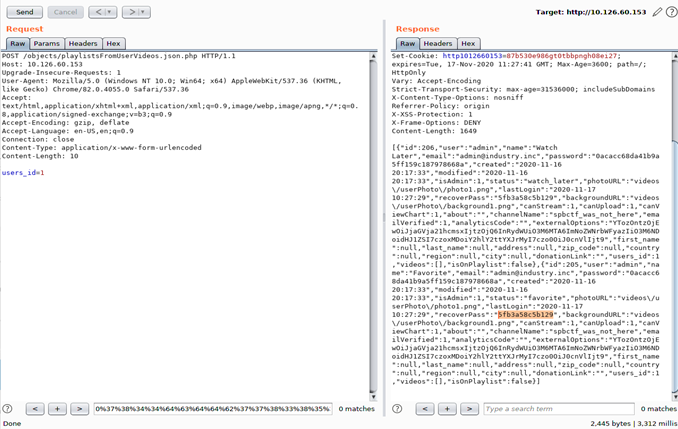
Task: Switch to Request Params tab
Action: [x=47, y=43]
